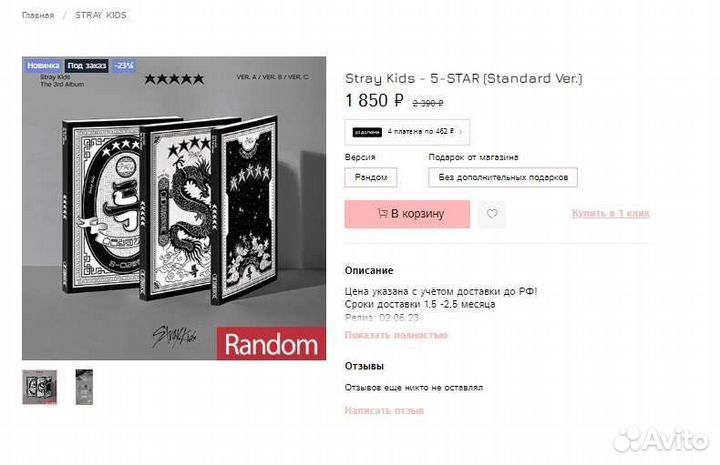This screenshot has height=465, width=720.
Task: Click the Под заказ badge
Action: 87,66
